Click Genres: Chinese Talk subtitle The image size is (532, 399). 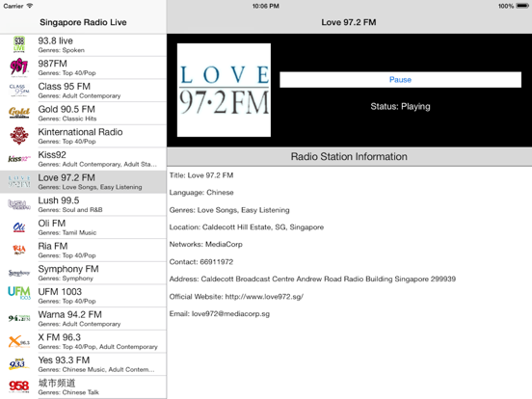click(68, 392)
